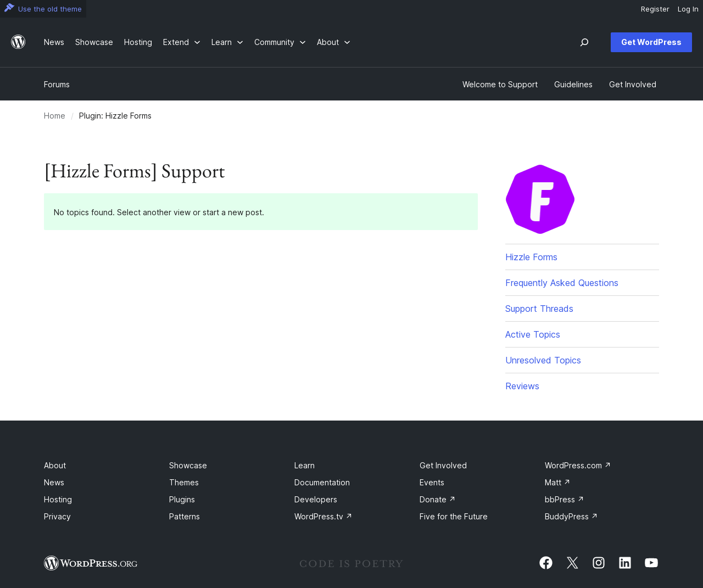
Task: Click the Log In link
Action: 688,9
